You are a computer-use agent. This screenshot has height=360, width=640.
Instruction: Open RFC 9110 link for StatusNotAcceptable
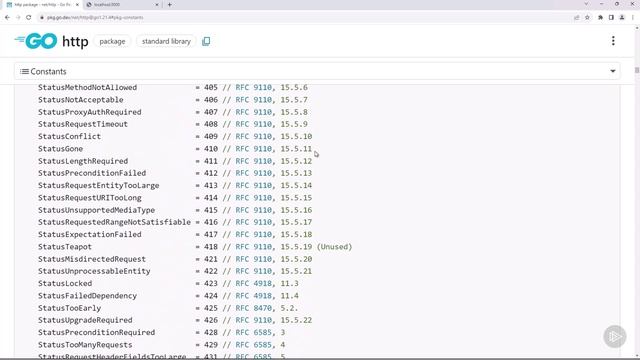point(253,100)
